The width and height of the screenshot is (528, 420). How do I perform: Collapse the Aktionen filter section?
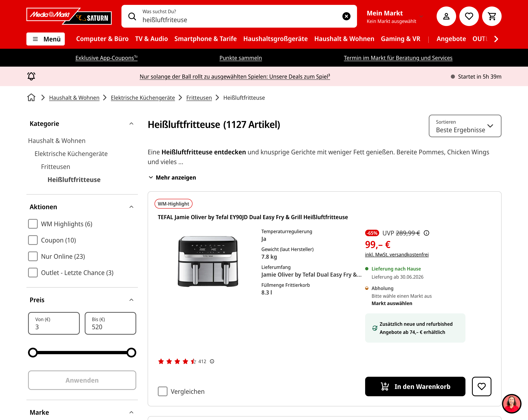coord(131,207)
